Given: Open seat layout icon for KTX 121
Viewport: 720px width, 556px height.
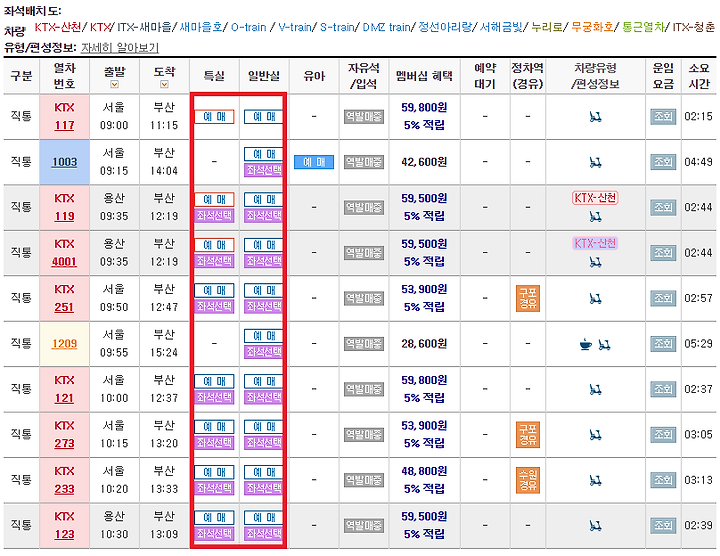Looking at the screenshot, I should tap(596, 389).
